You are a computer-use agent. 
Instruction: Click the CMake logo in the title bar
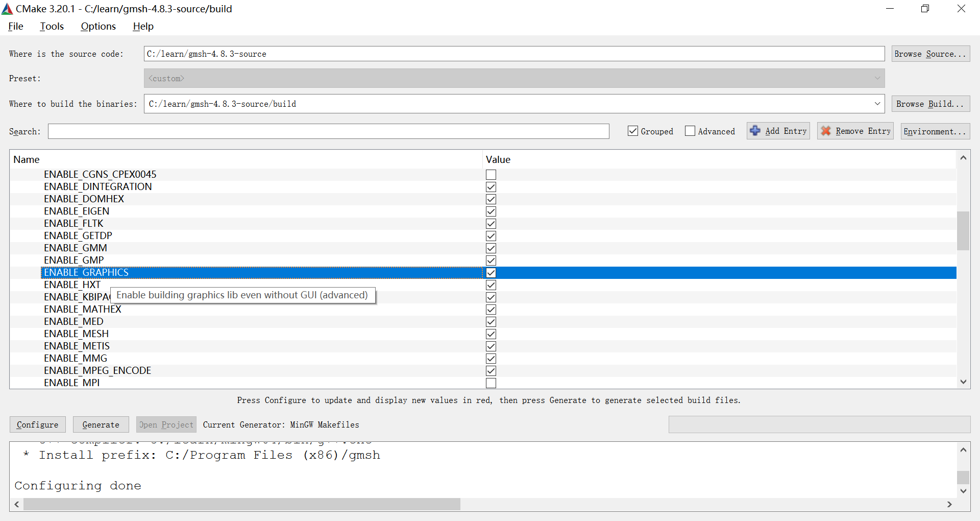point(7,9)
